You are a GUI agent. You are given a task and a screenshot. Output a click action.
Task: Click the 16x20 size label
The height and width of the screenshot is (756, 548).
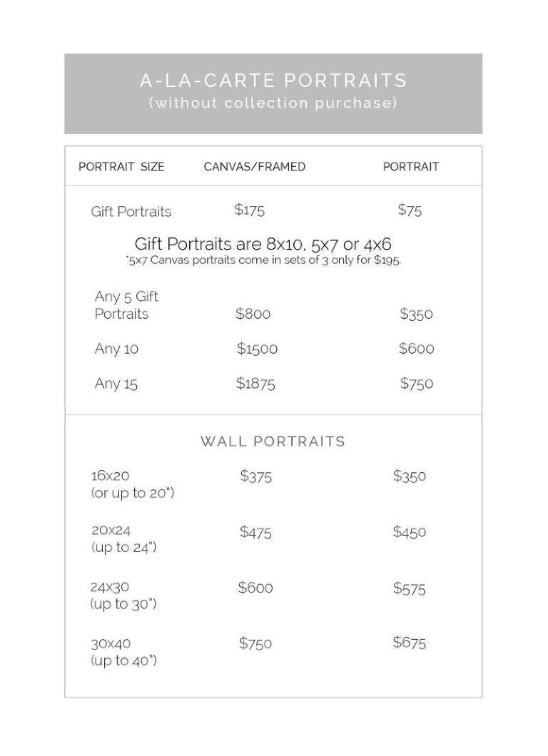[111, 476]
